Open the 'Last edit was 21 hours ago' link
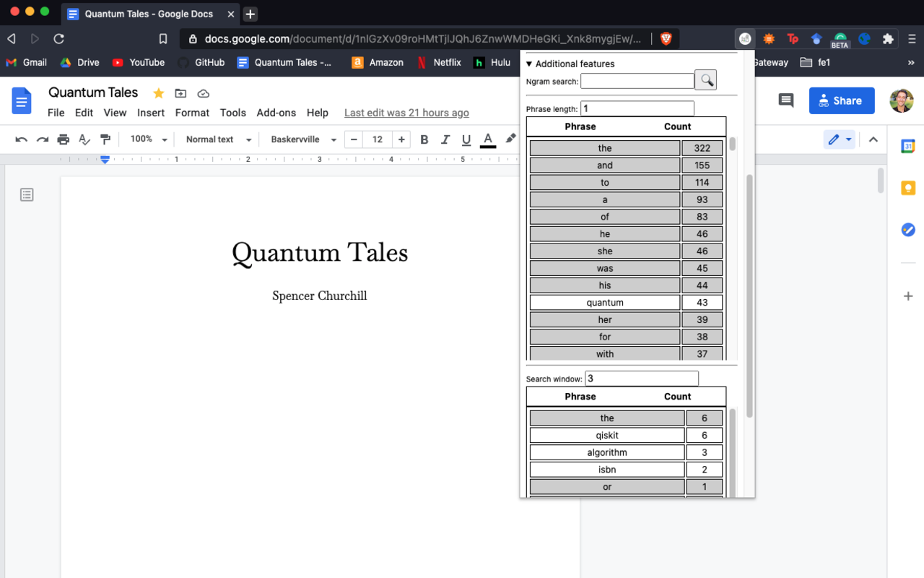 (406, 113)
